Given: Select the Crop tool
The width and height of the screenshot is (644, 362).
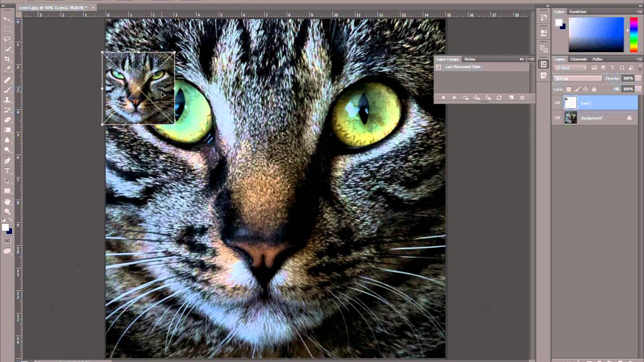Looking at the screenshot, I should pos(8,59).
